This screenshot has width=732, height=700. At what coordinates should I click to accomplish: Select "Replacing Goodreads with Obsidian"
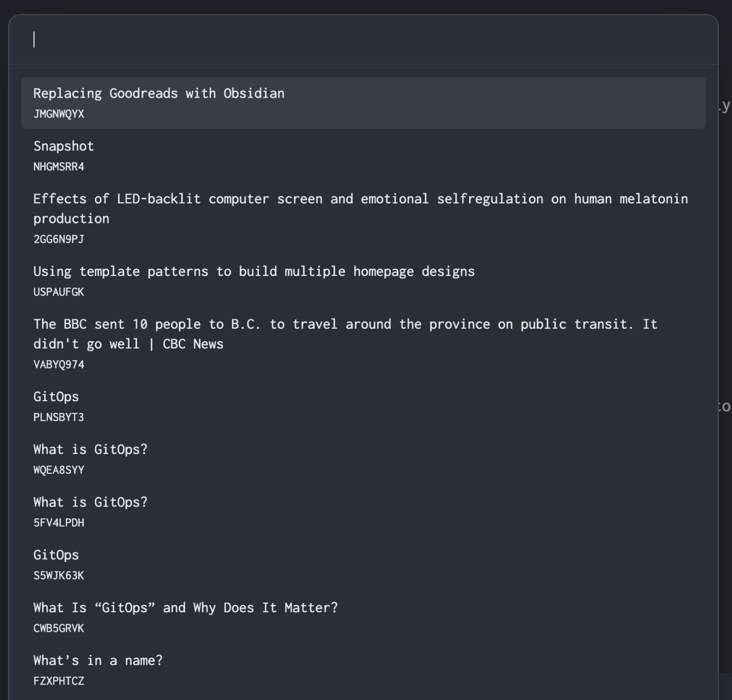coord(159,93)
